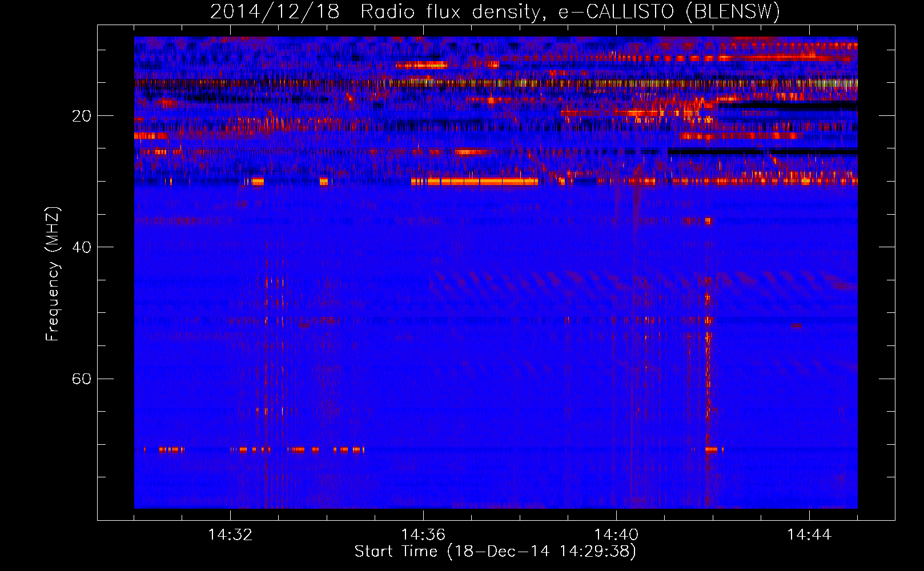Click the 'Start Time (18-Dec-14 14:29:38)' x-axis label
Screen dimensions: 924x571
tap(495, 552)
